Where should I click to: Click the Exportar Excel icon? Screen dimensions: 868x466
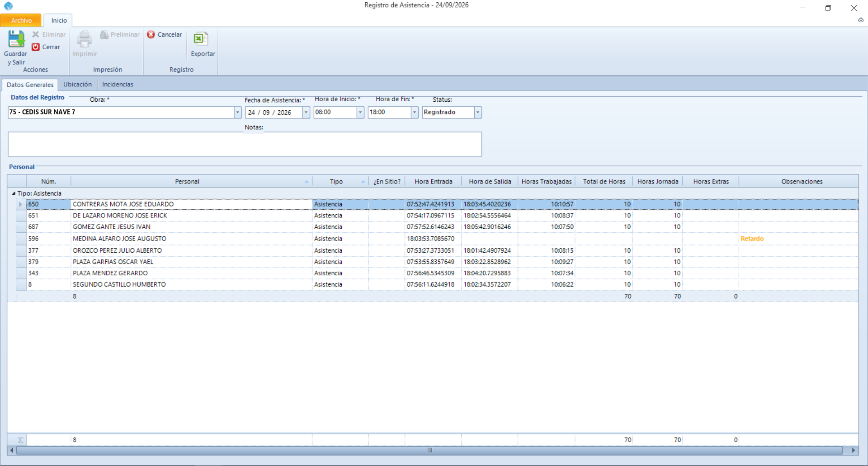tap(201, 39)
